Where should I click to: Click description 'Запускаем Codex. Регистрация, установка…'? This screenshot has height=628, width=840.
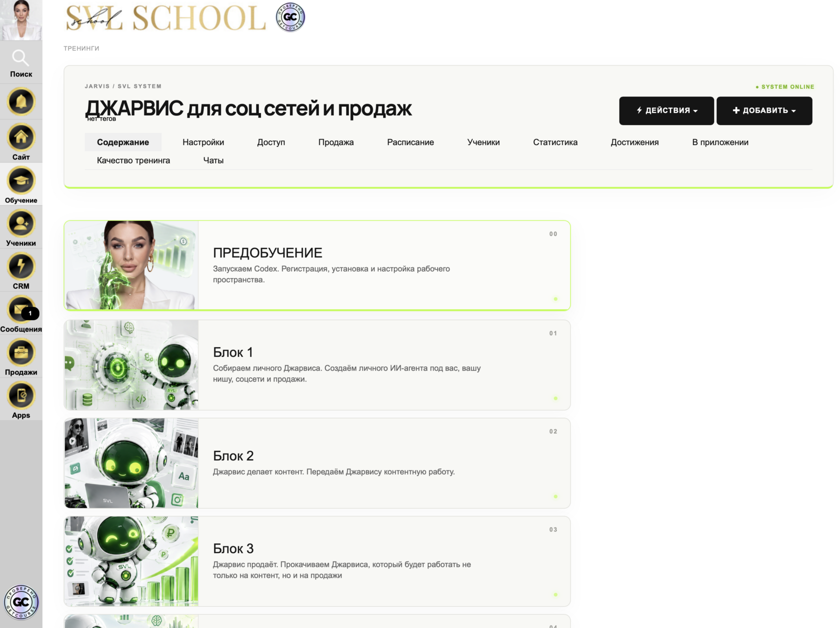coord(331,274)
